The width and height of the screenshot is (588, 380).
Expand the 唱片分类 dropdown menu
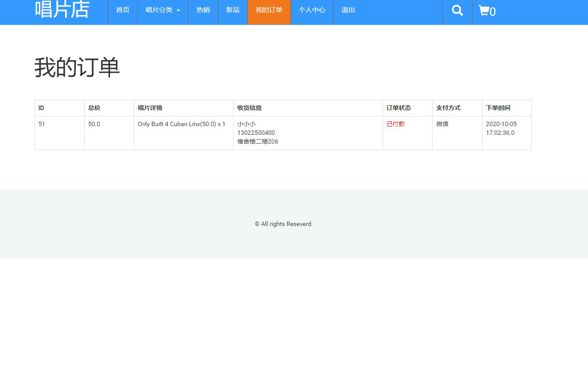pos(162,10)
